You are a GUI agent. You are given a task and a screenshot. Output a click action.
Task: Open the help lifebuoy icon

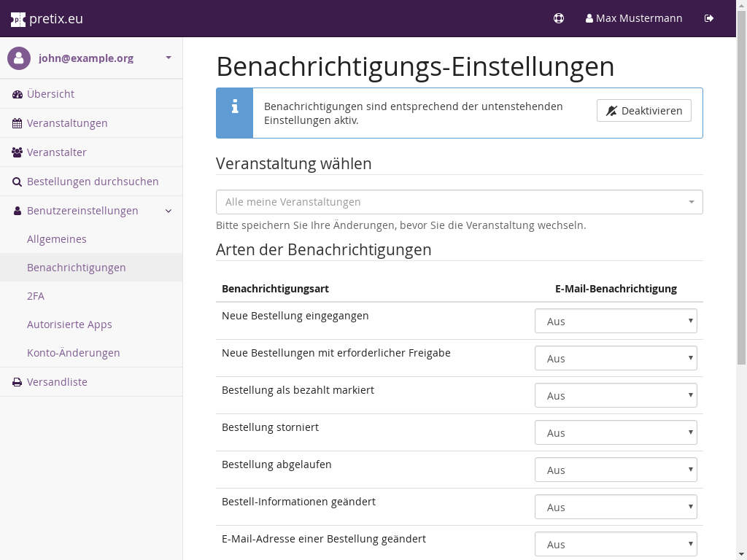point(559,18)
